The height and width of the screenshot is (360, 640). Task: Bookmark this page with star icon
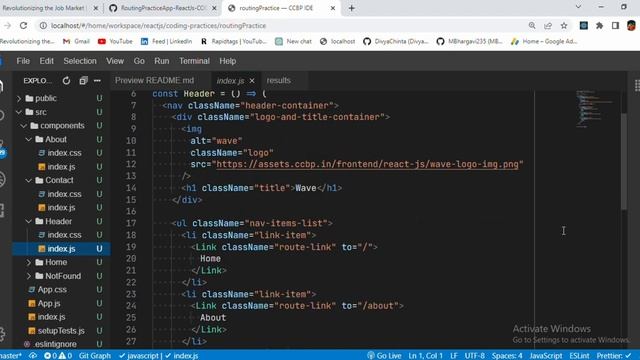pos(564,25)
